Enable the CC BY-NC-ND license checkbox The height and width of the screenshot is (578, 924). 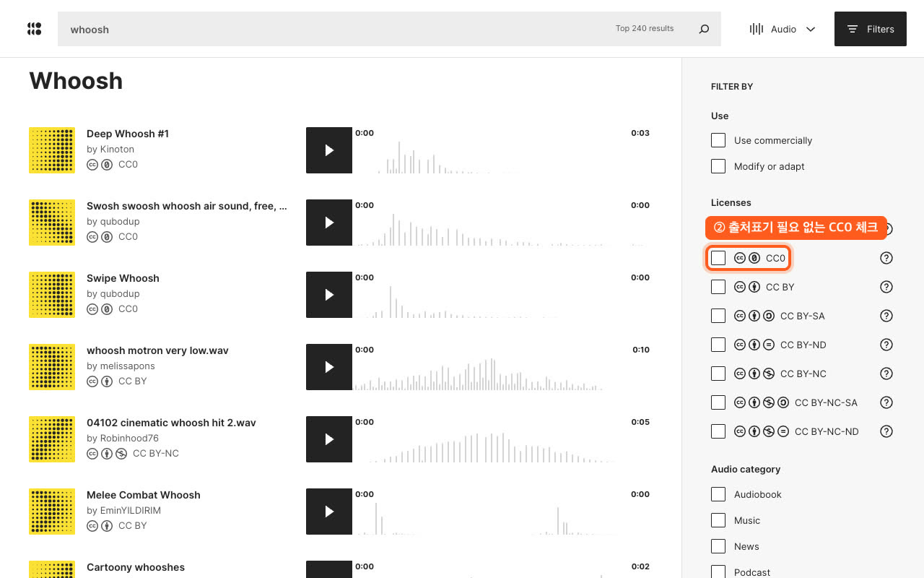718,431
